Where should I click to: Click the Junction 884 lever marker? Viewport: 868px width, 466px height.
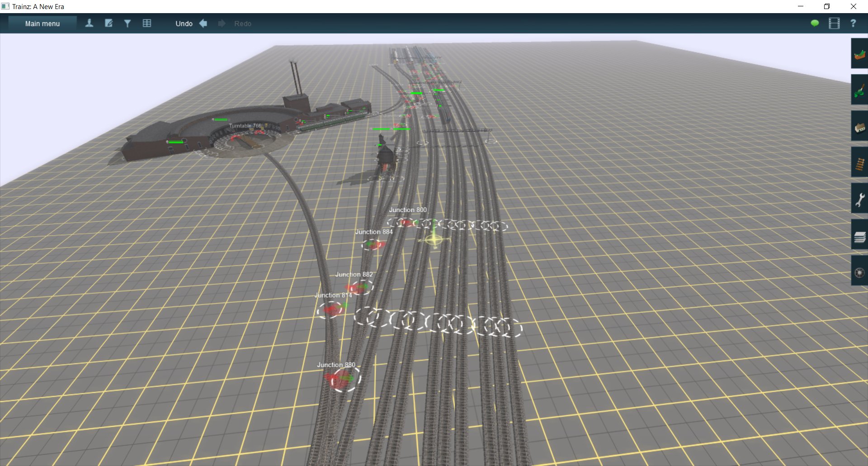373,245
